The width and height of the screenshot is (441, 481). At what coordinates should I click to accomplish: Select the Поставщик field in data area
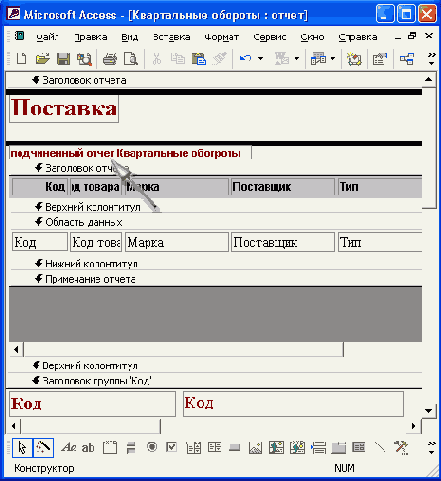283,242
